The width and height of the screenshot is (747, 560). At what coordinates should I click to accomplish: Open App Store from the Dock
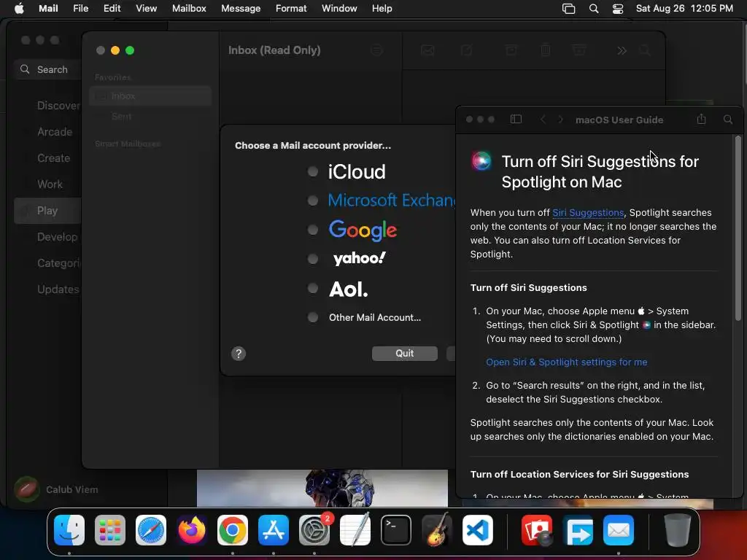point(274,530)
